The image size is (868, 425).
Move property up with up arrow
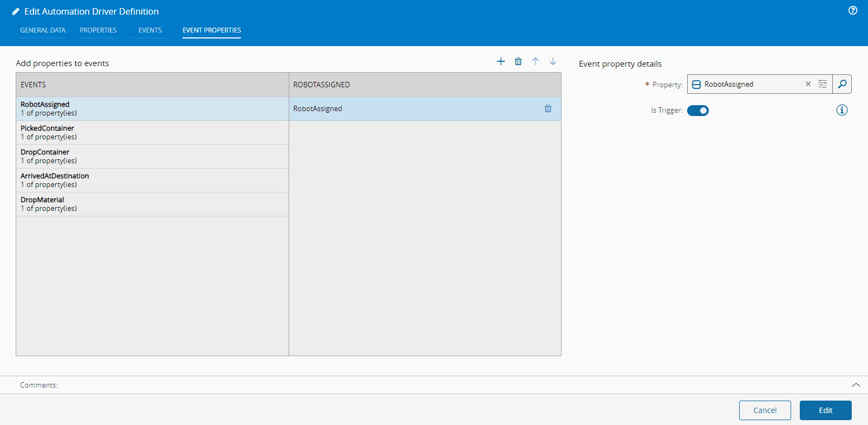(x=536, y=61)
